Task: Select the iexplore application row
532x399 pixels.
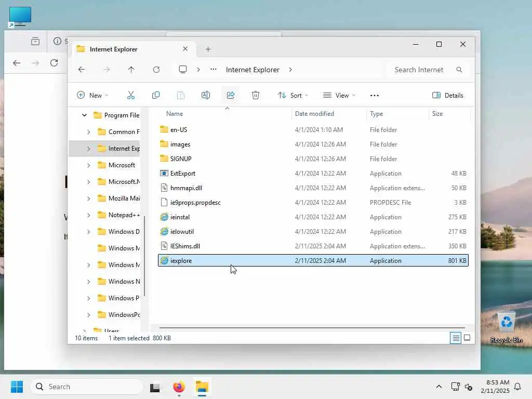Action: pyautogui.click(x=313, y=261)
